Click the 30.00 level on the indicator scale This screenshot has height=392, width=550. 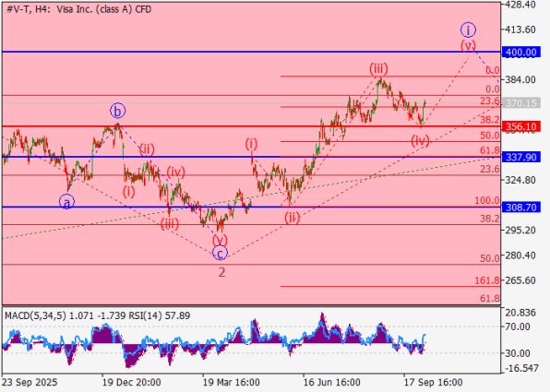[x=518, y=353]
